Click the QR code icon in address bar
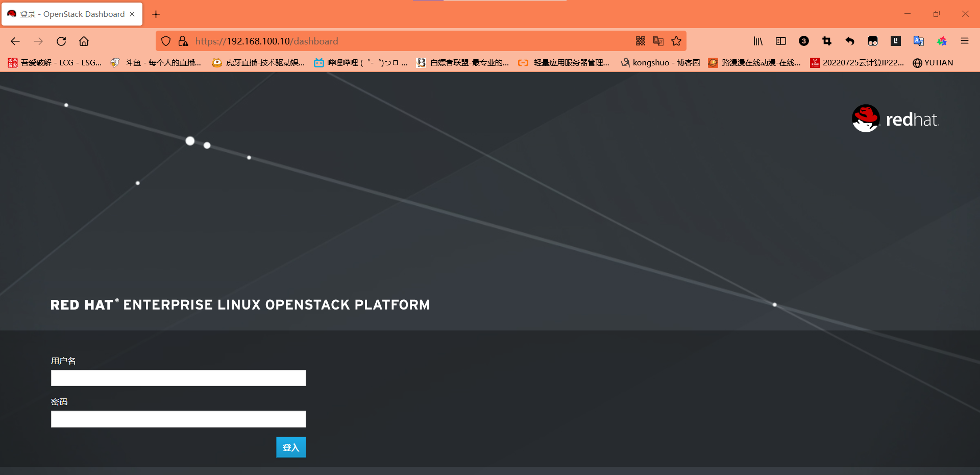Image resolution: width=980 pixels, height=475 pixels. coord(641,41)
